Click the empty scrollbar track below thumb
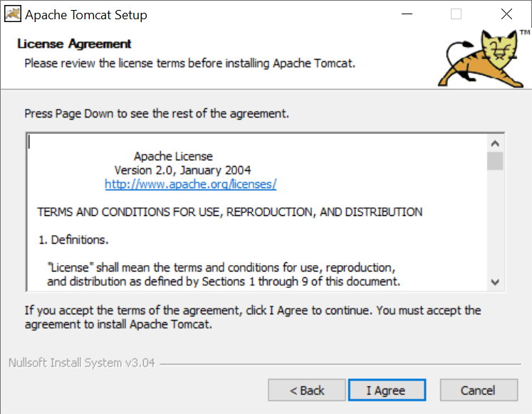532x414 pixels. [495, 222]
